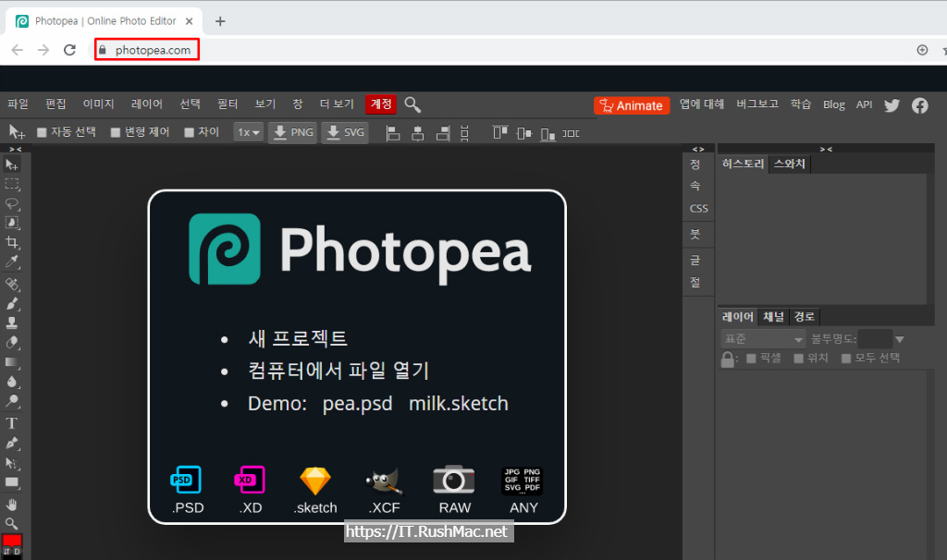Click the red 계정 account button

[x=381, y=103]
